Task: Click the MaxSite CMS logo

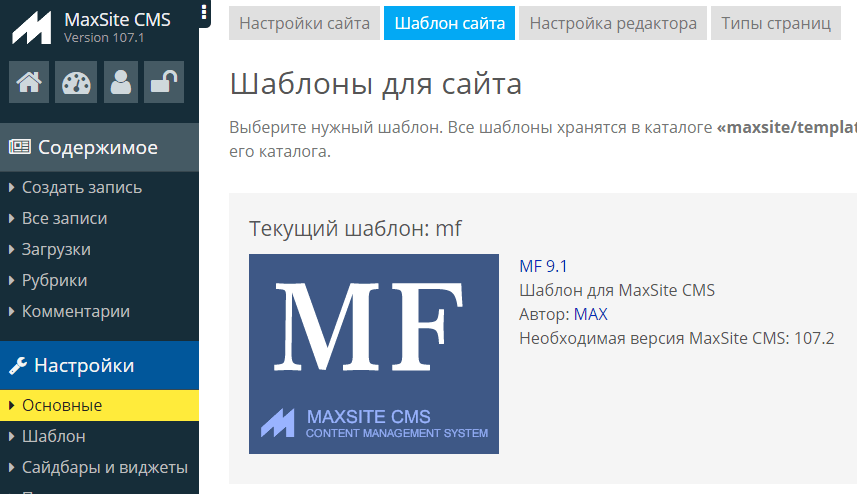Action: 32,29
